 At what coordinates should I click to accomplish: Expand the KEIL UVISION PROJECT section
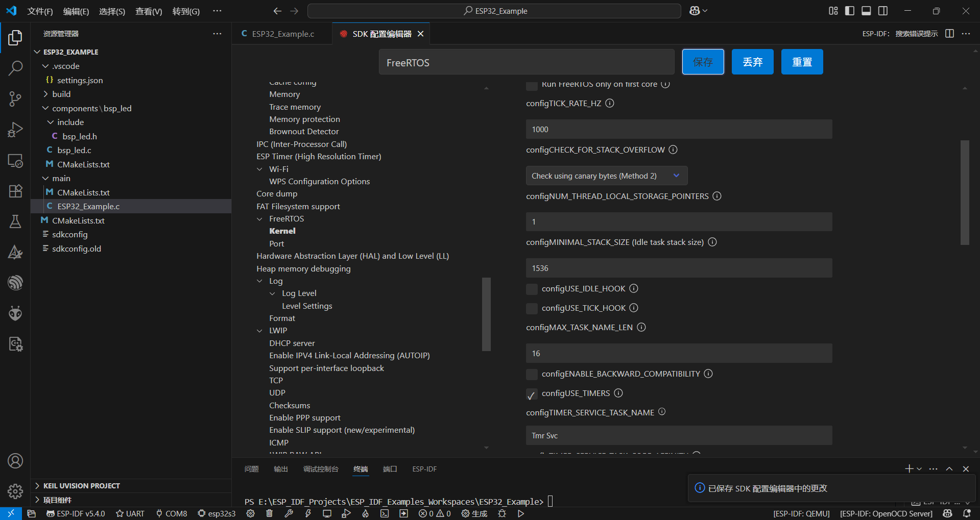(81, 486)
